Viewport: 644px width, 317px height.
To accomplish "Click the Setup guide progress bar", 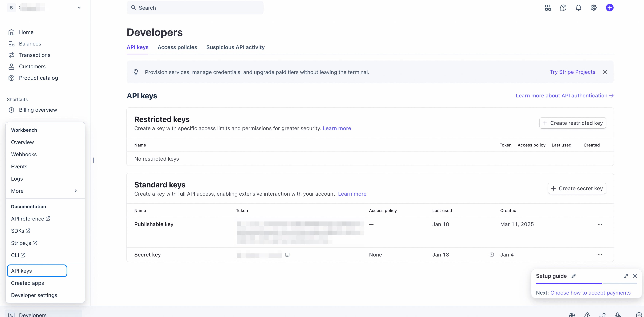I will point(586,284).
